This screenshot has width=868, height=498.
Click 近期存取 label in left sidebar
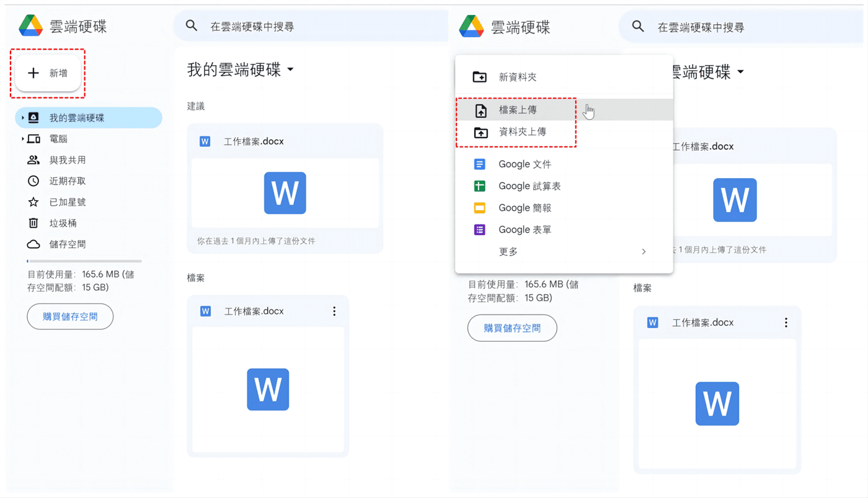coord(68,181)
